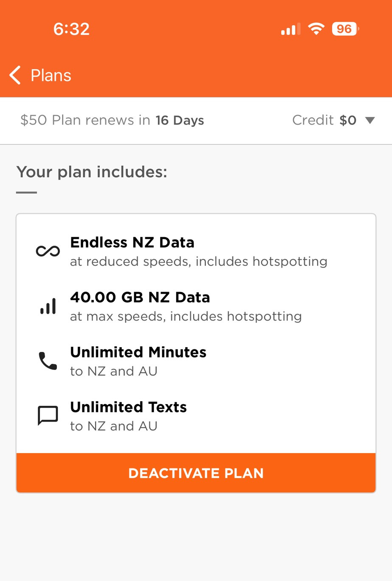Select the 40.00 GB NZ Data heading
This screenshot has width=392, height=581.
click(x=140, y=297)
